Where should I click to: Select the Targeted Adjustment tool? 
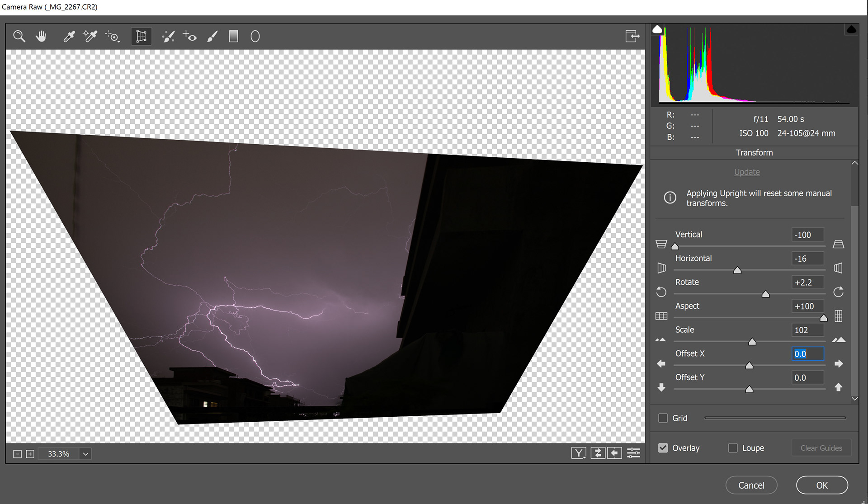click(x=113, y=37)
